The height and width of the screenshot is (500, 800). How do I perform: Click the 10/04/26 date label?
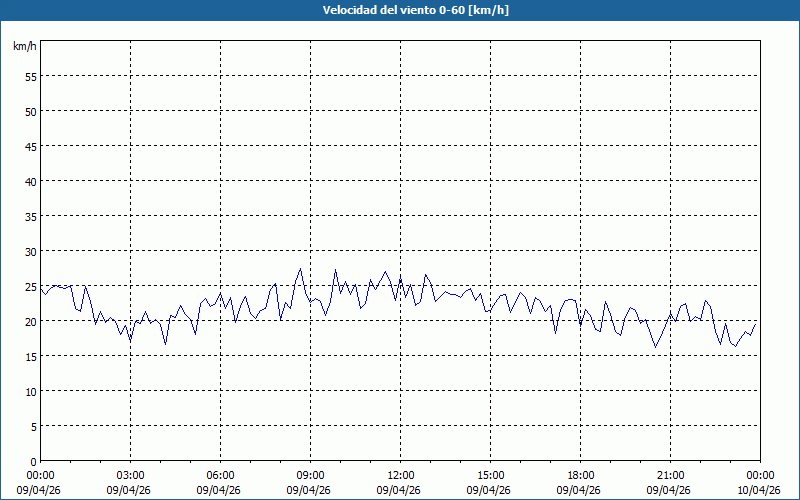click(759, 490)
